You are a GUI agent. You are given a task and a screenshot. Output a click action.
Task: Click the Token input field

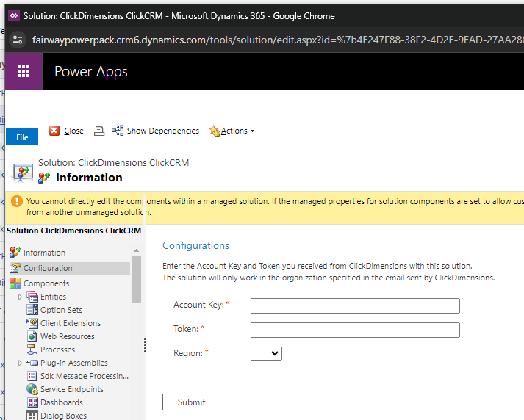tap(355, 330)
